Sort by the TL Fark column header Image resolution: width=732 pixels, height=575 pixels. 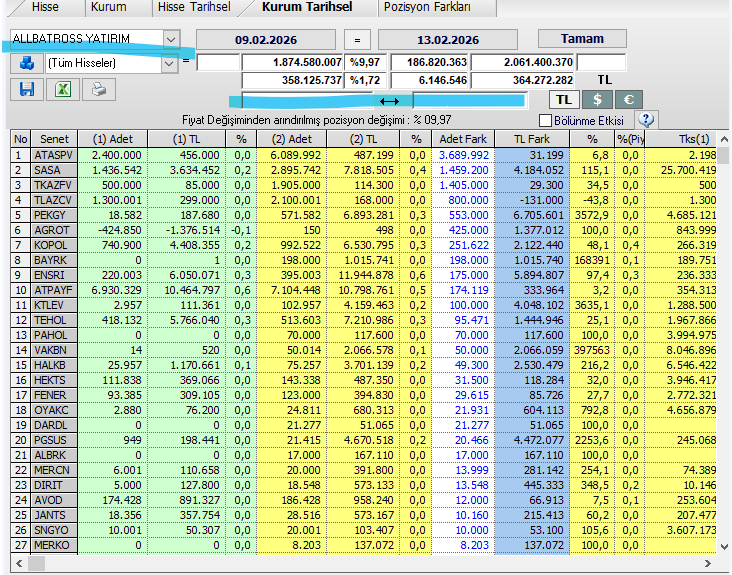tap(532, 139)
